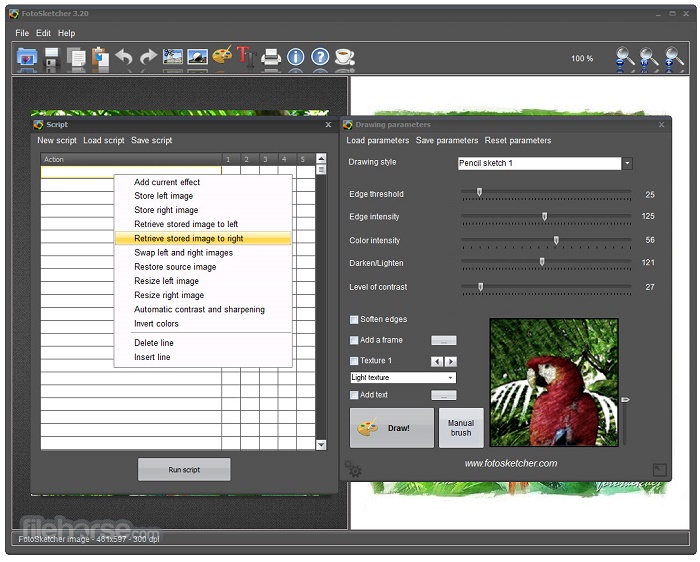Click the blue info icon
Image resolution: width=700 pixels, height=562 pixels.
tap(296, 57)
